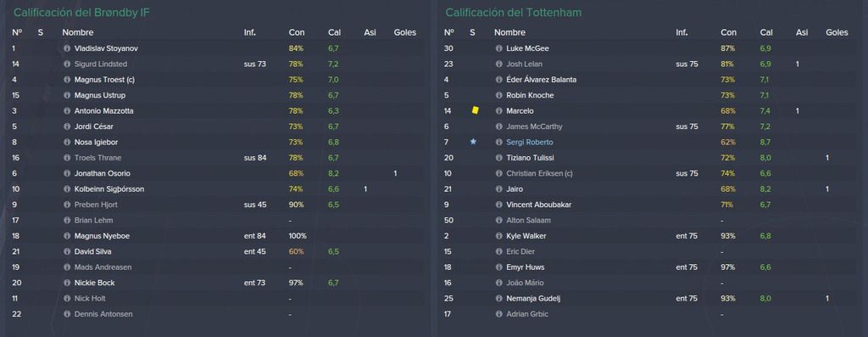Open info icon next to David Silva
Screen dimensions: 868x337
click(67, 251)
